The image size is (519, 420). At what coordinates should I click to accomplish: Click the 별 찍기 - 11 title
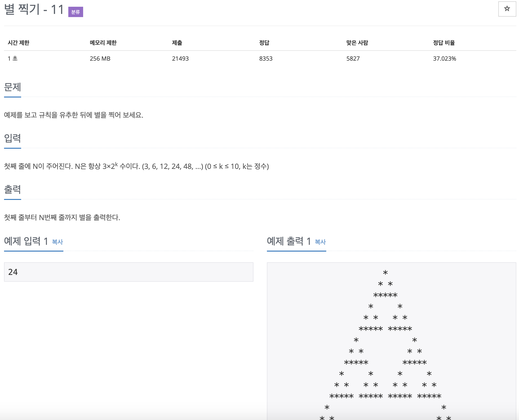34,10
